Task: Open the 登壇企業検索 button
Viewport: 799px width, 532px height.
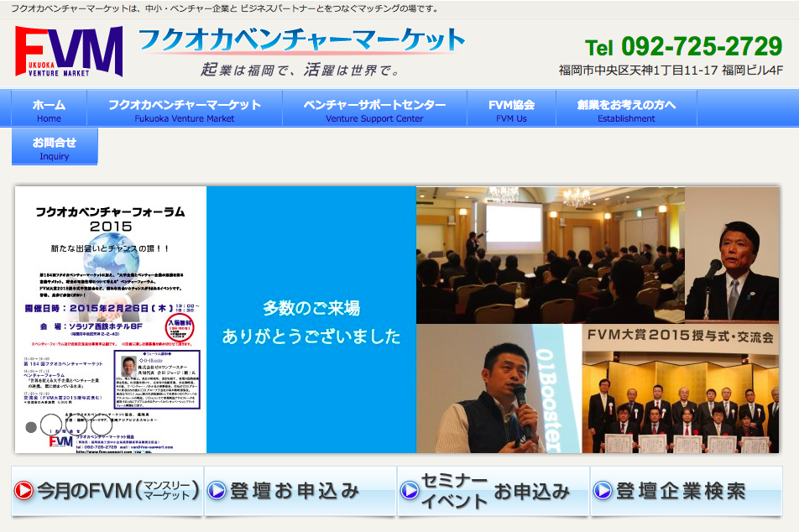Action: click(686, 491)
